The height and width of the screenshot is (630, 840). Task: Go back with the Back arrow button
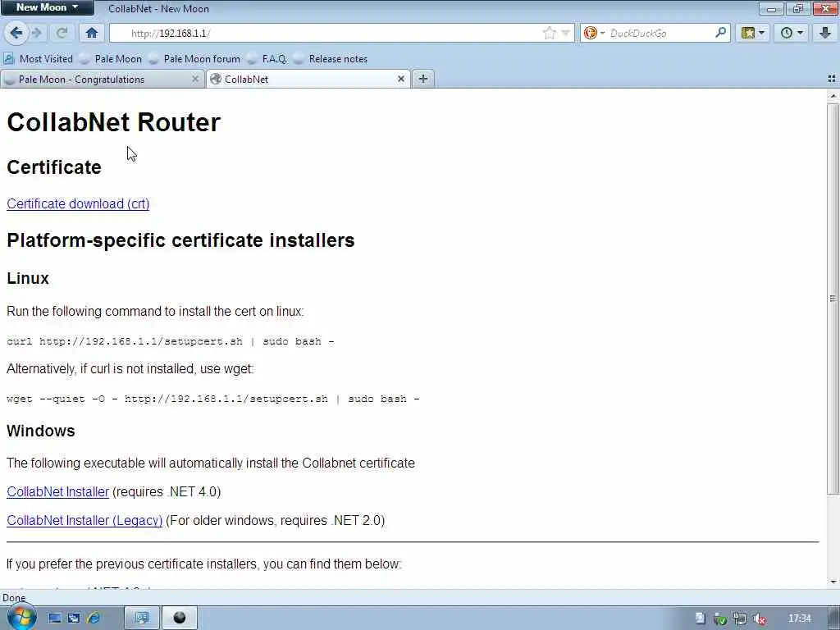point(16,33)
